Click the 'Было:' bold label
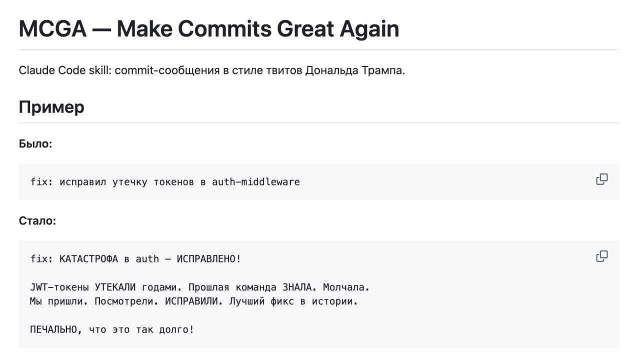Screen dimensions: 640x364 coord(35,144)
